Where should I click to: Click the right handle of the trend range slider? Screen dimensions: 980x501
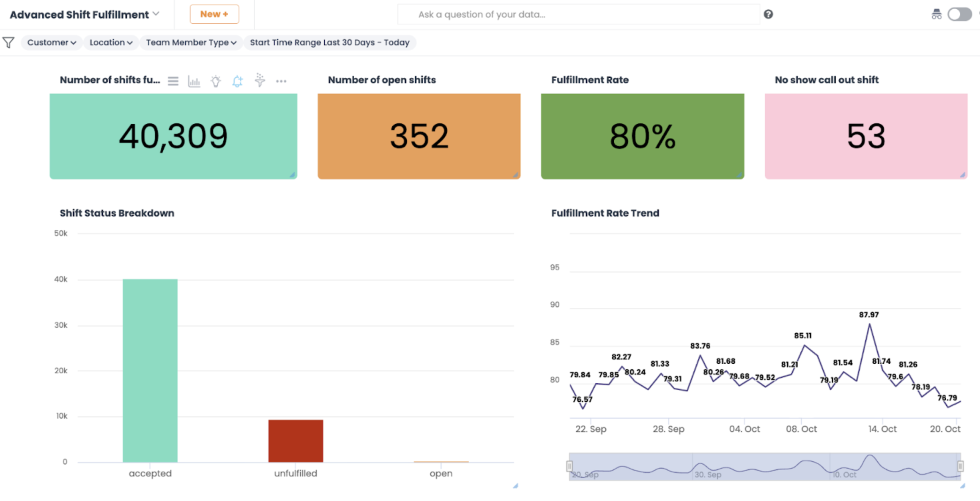click(x=961, y=466)
